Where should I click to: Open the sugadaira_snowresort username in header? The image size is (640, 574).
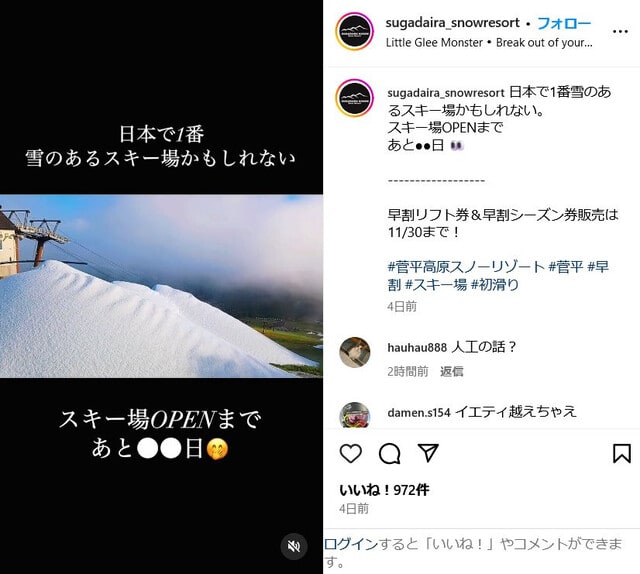[x=453, y=23]
